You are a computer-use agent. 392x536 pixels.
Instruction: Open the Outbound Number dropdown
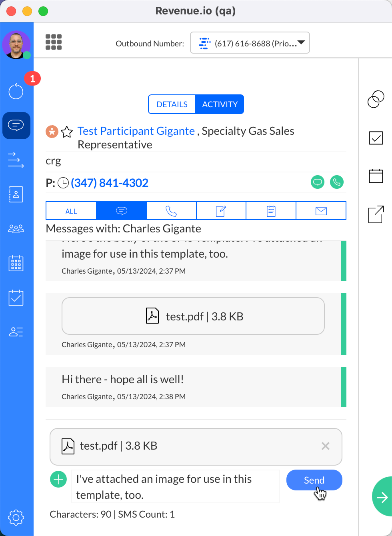(x=250, y=43)
